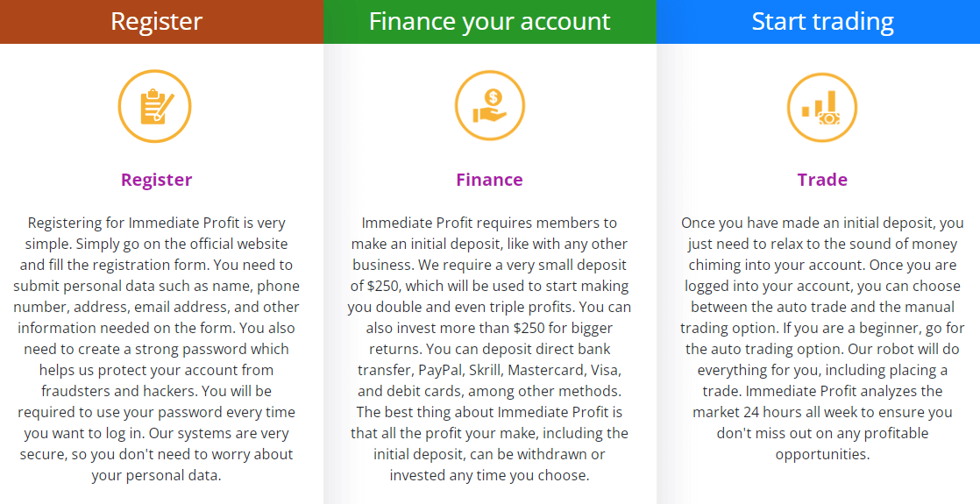
Task: Click the bar chart Trade icon
Action: 822,108
